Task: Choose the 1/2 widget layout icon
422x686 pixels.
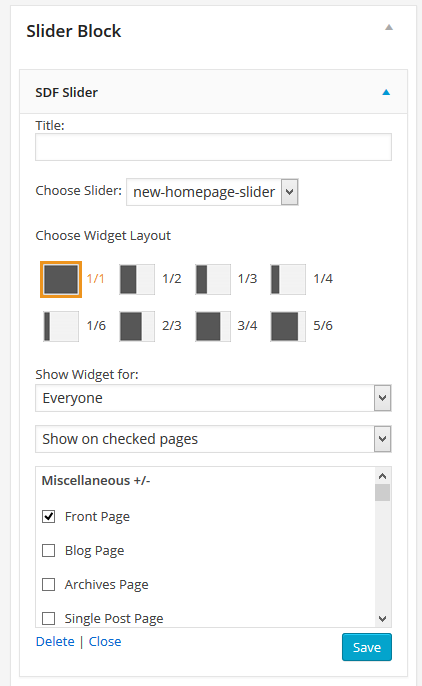Action: [137, 279]
